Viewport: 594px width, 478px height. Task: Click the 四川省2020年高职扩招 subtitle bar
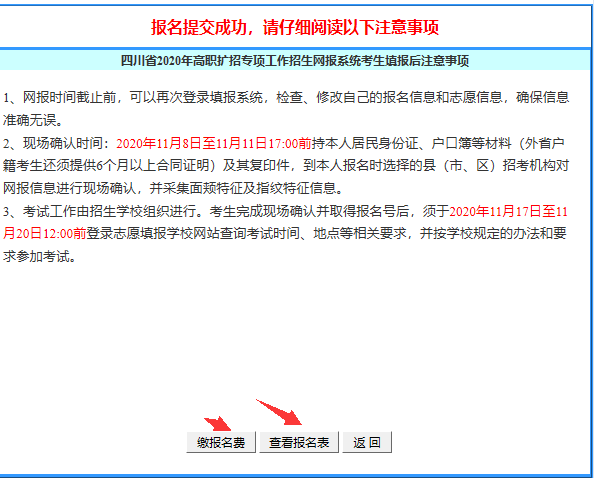point(295,61)
